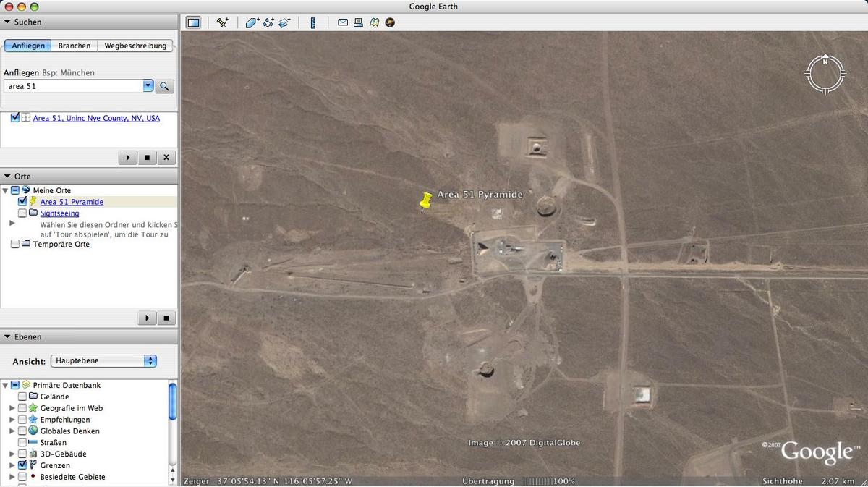Image resolution: width=868 pixels, height=487 pixels.
Task: Toggle the sidebar visibility button
Action: (193, 22)
